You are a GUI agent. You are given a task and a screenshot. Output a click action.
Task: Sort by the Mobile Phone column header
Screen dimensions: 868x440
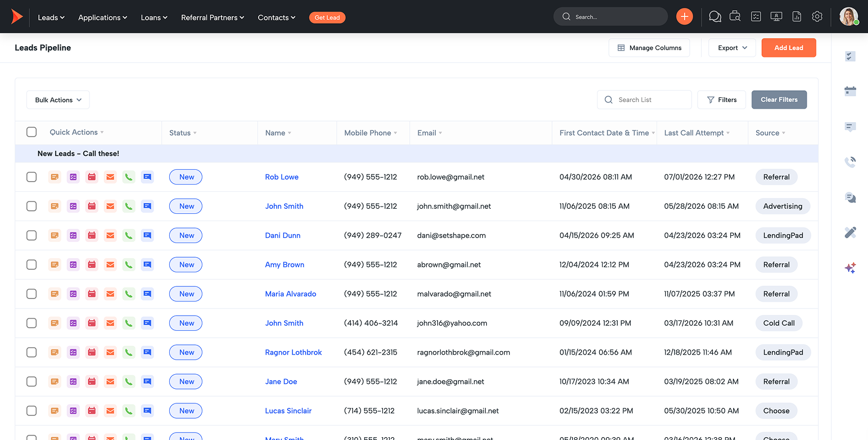[x=370, y=133]
